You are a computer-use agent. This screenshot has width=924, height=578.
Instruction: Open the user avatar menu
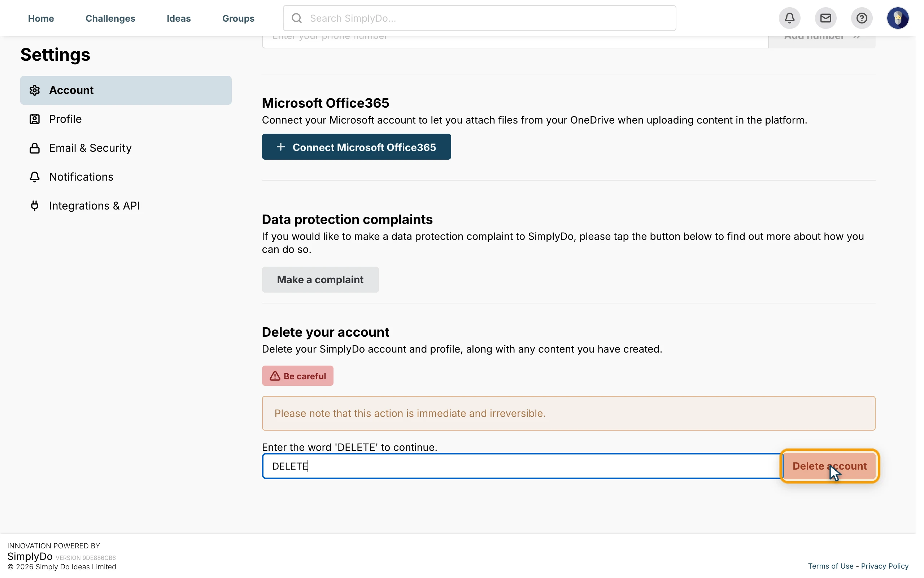tap(898, 18)
